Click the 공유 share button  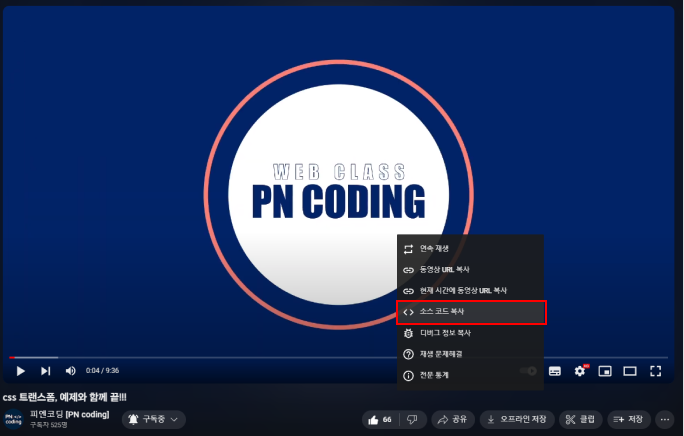click(452, 420)
